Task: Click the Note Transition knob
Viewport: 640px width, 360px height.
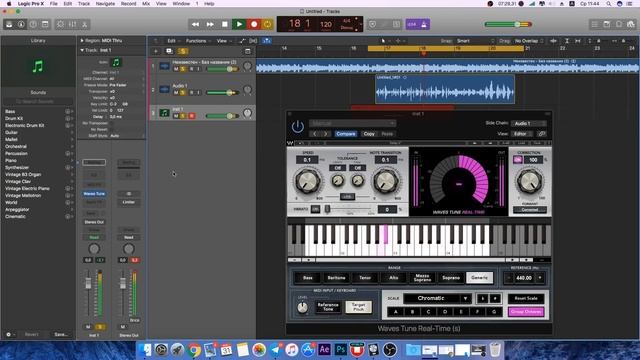Action: coord(386,181)
